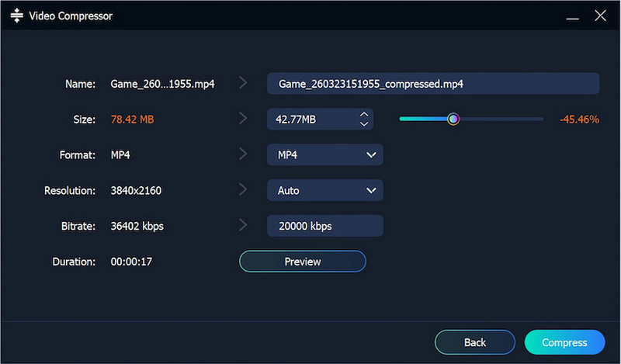The image size is (621, 364).
Task: Click the compression size slider handle
Action: click(453, 119)
